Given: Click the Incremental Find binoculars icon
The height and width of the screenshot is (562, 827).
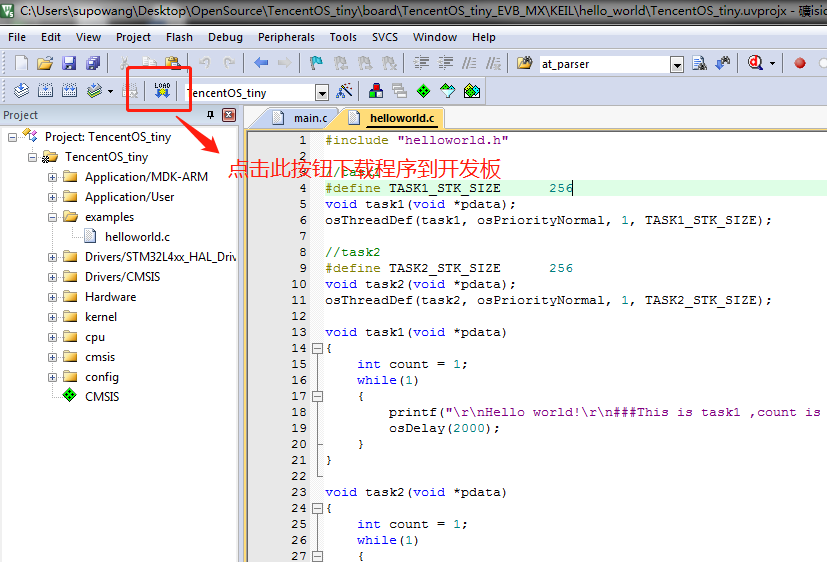Looking at the screenshot, I should tap(723, 63).
